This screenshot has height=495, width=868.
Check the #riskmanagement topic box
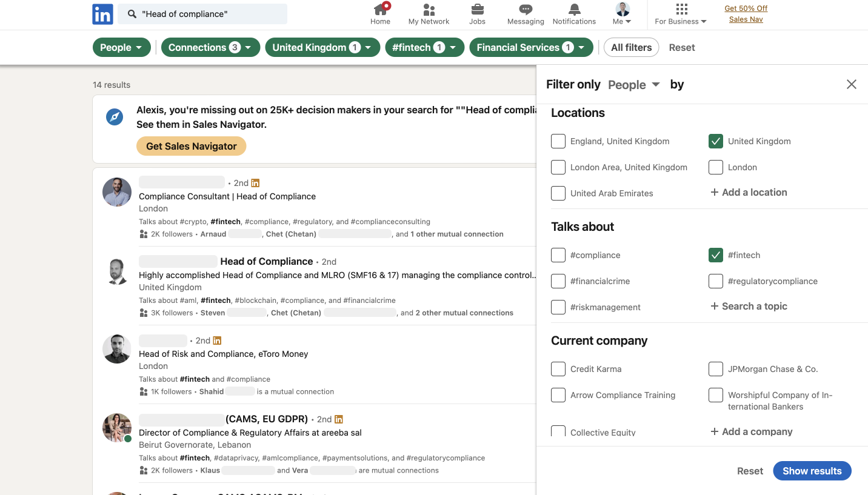(x=558, y=307)
